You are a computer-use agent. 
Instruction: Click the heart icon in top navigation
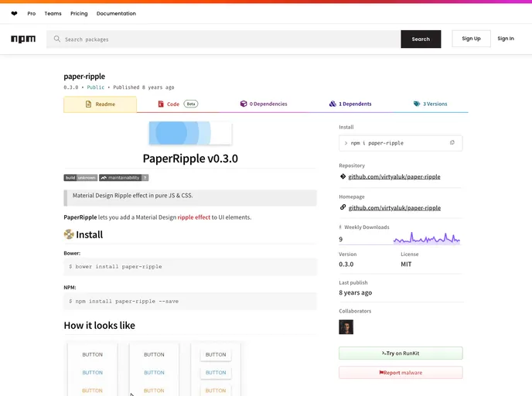(x=14, y=14)
